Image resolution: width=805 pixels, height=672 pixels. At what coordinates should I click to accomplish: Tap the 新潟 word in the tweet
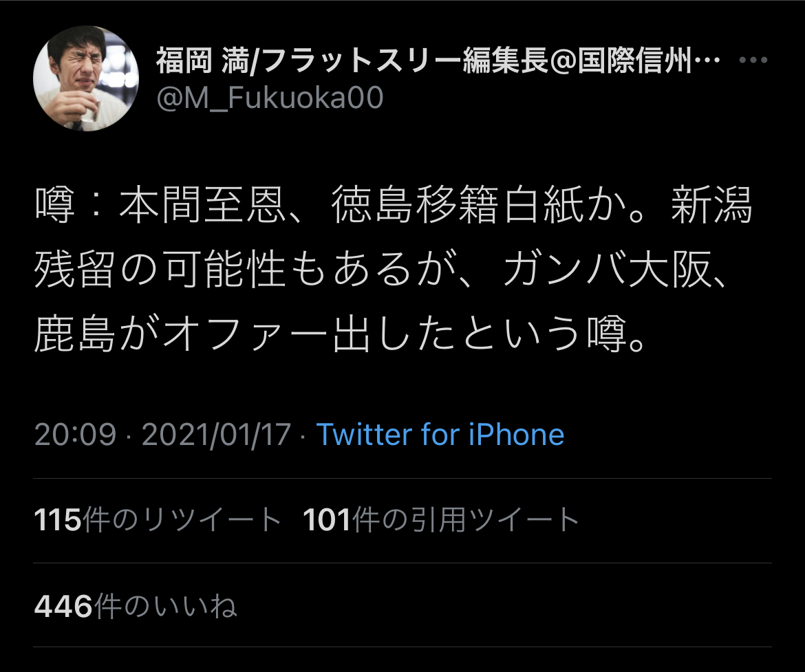(711, 206)
